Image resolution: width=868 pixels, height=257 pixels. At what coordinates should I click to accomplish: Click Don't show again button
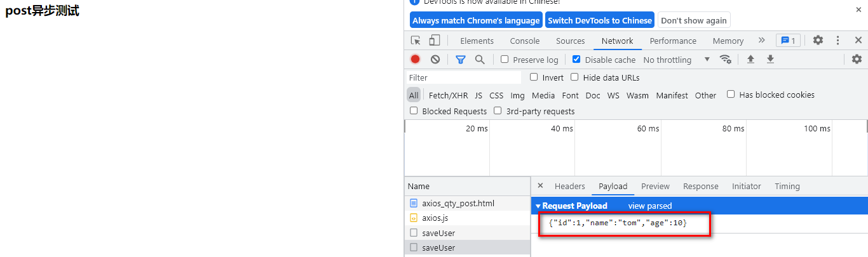[694, 20]
